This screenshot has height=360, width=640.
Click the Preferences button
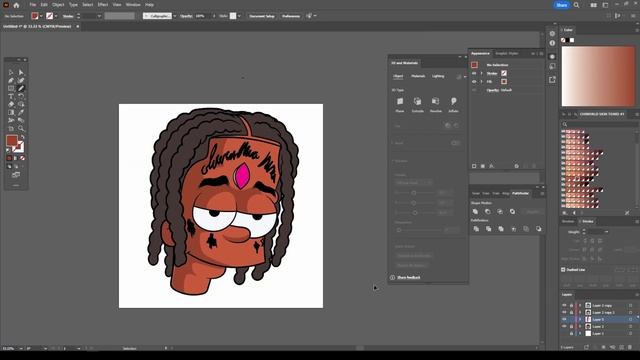[x=291, y=16]
